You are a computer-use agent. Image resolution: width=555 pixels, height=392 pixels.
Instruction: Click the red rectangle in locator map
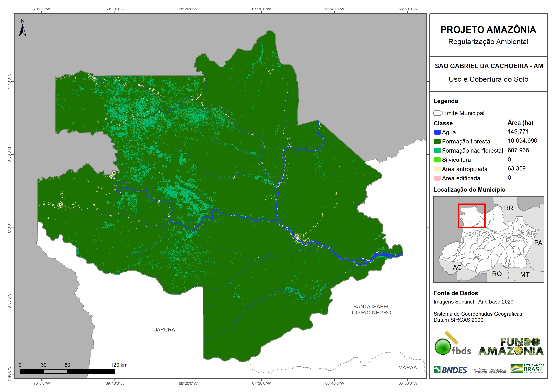(x=471, y=216)
